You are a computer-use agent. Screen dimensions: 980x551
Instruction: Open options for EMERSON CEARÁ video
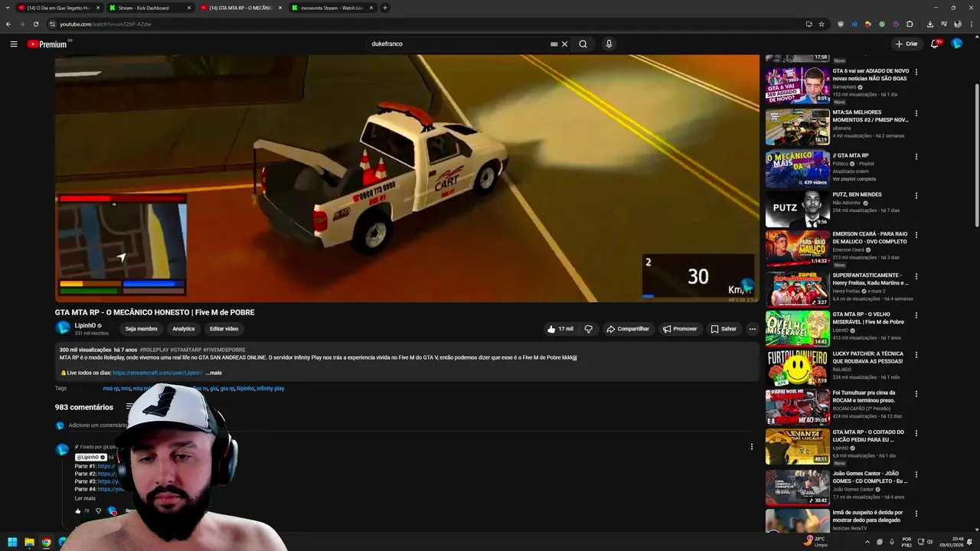[916, 235]
